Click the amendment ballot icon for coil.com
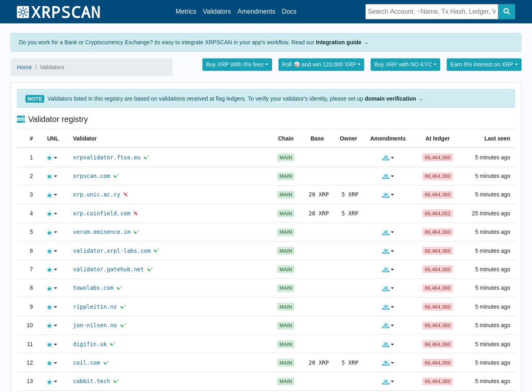532x392 pixels. pyautogui.click(x=385, y=362)
